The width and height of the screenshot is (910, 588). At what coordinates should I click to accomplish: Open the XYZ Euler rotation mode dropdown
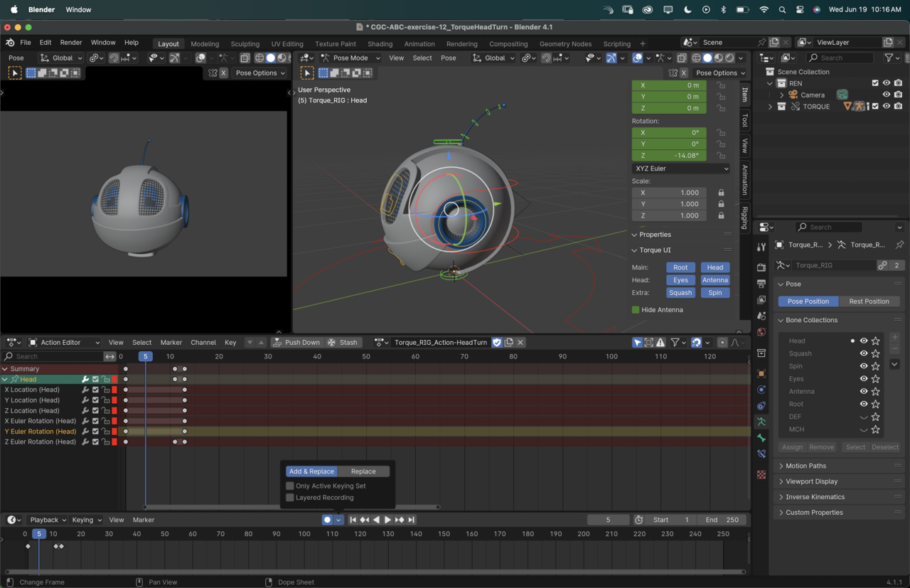pos(680,169)
